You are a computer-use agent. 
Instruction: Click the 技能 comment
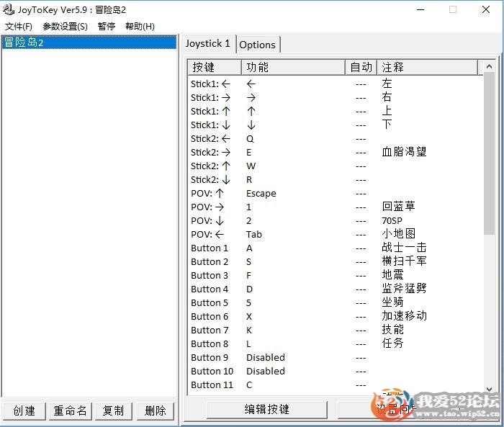tap(392, 329)
